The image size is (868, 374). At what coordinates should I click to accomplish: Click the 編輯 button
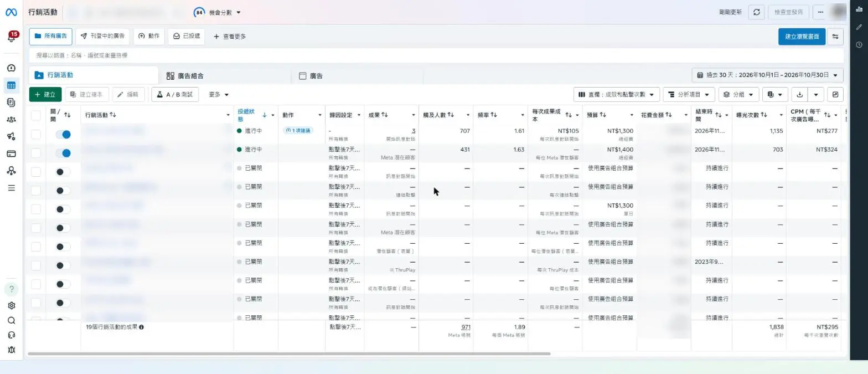pyautogui.click(x=128, y=95)
